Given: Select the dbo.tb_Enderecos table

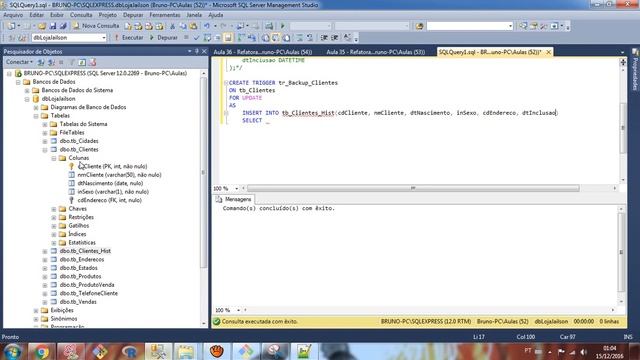Looking at the screenshot, I should tap(82, 260).
